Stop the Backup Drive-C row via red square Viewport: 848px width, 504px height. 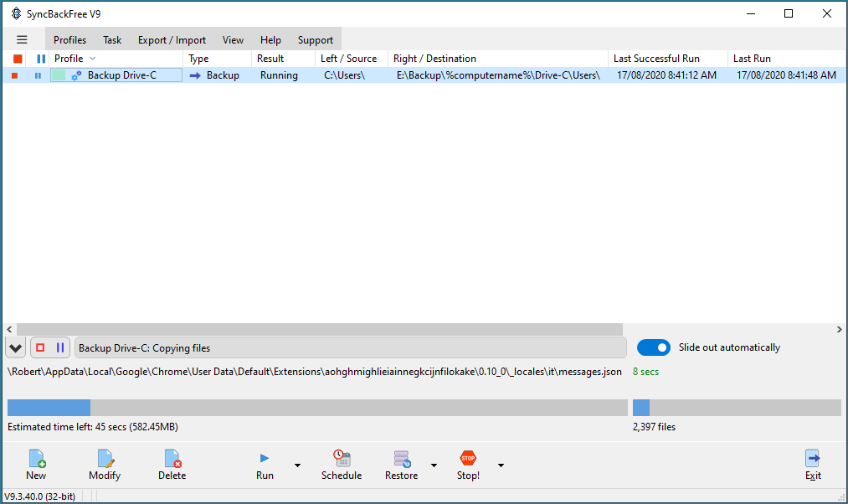click(15, 75)
